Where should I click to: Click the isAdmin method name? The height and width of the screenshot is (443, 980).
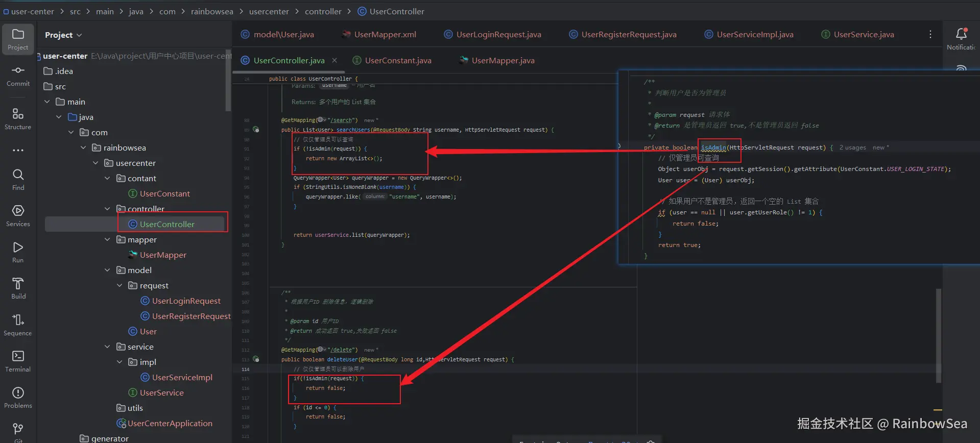point(713,147)
